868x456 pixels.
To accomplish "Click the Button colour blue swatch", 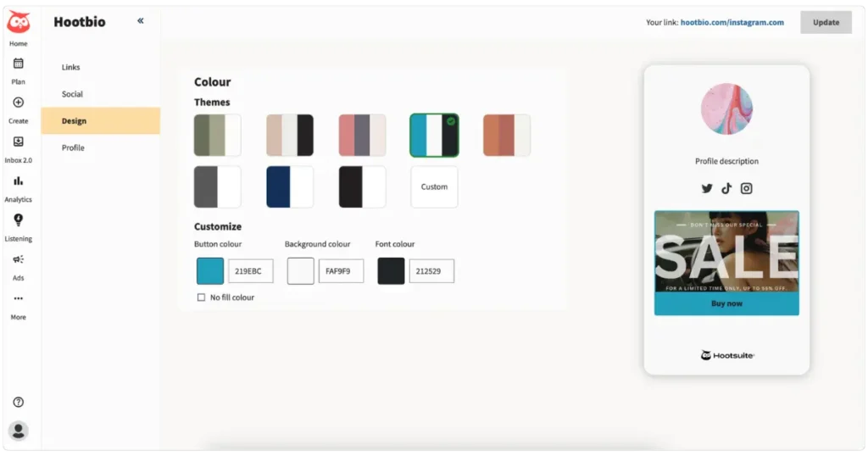I will coord(210,271).
